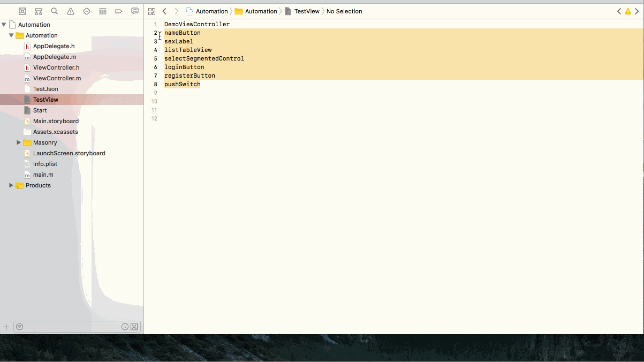Open the Issue navigator warning triangle

point(71,11)
